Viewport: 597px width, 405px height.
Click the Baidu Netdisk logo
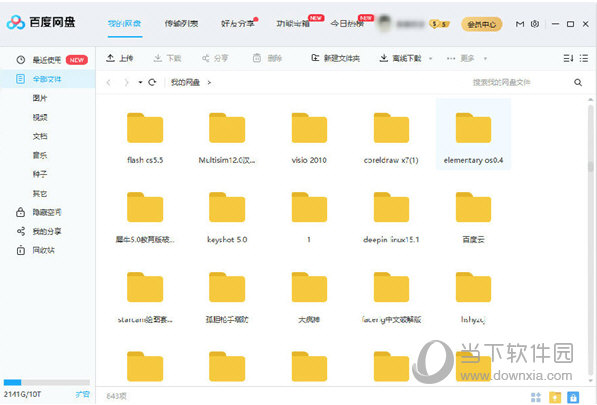(41, 22)
